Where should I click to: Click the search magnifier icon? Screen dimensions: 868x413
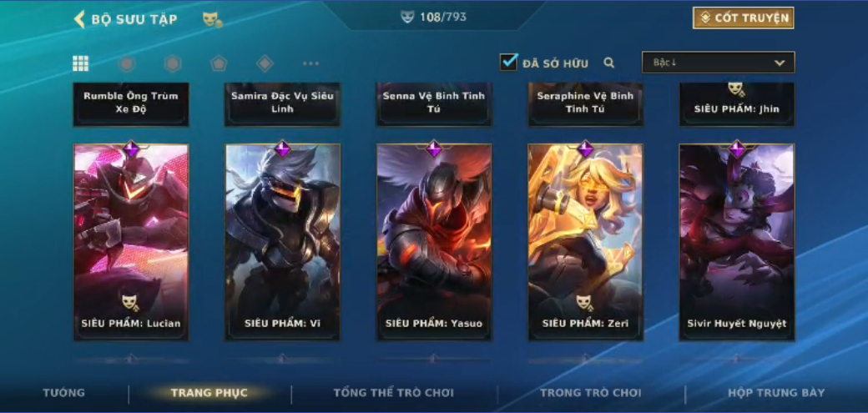[609, 63]
